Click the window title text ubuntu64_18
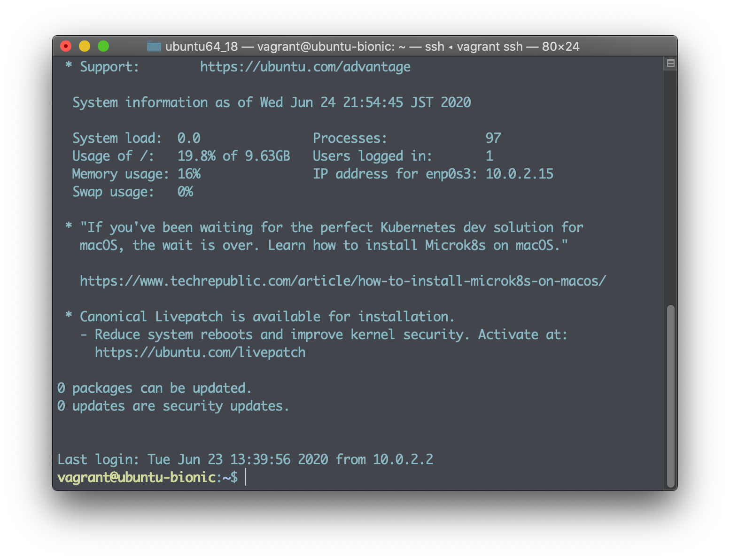This screenshot has height=560, width=730. click(x=202, y=47)
